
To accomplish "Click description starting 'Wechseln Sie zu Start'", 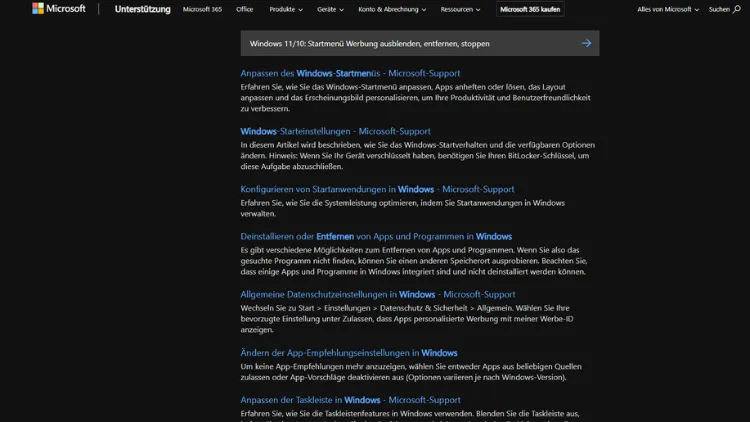I will point(407,319).
